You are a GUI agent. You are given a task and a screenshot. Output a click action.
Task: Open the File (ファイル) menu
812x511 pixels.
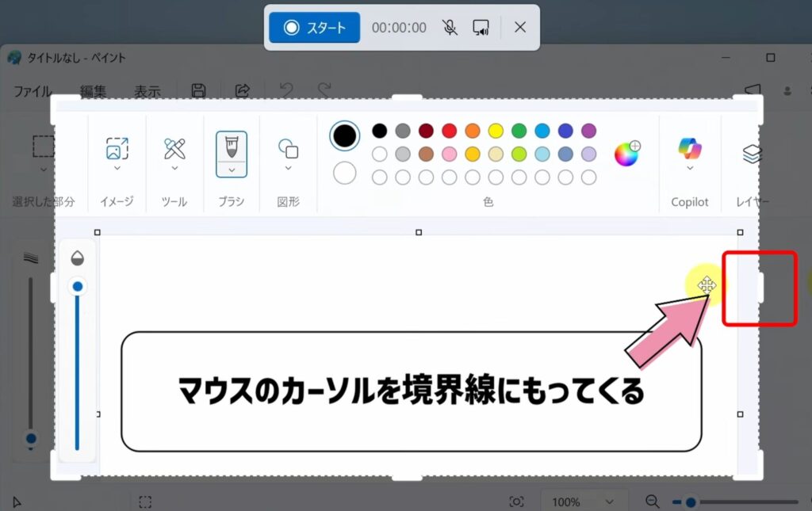click(32, 90)
